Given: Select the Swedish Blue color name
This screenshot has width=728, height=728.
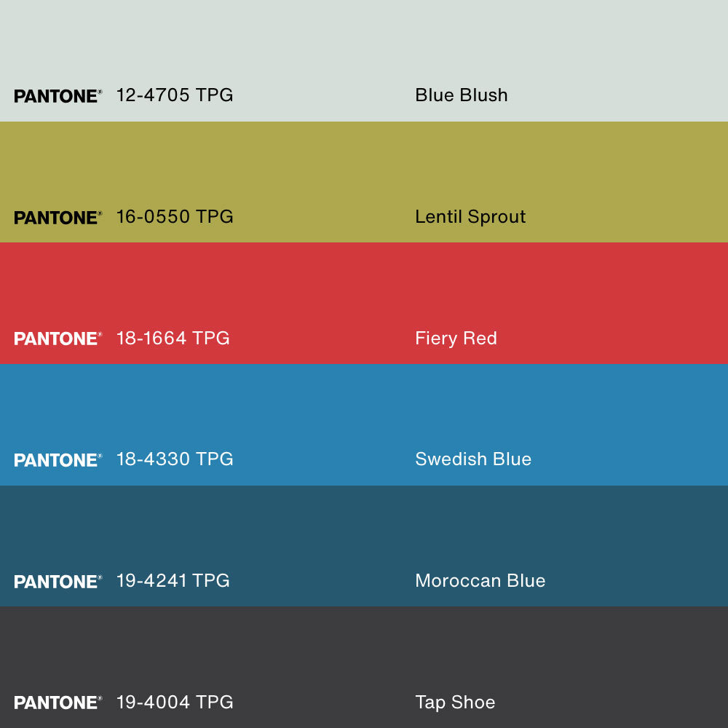Looking at the screenshot, I should pos(472,459).
